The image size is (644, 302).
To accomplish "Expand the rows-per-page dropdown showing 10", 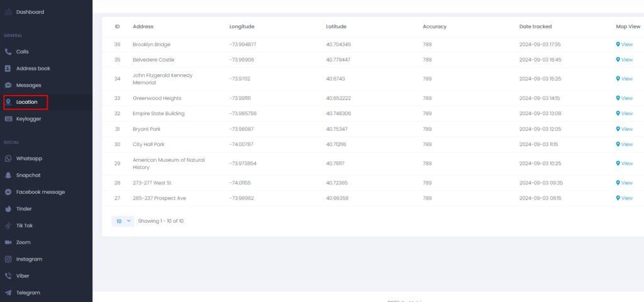I will [122, 221].
